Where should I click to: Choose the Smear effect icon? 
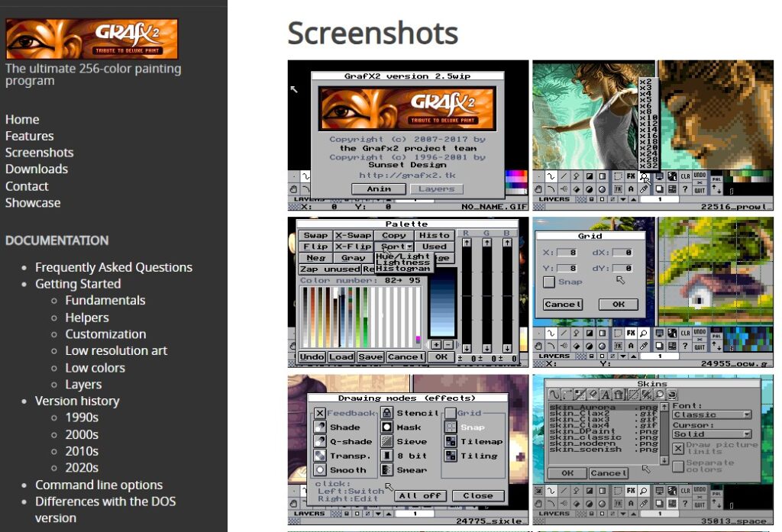coord(387,470)
